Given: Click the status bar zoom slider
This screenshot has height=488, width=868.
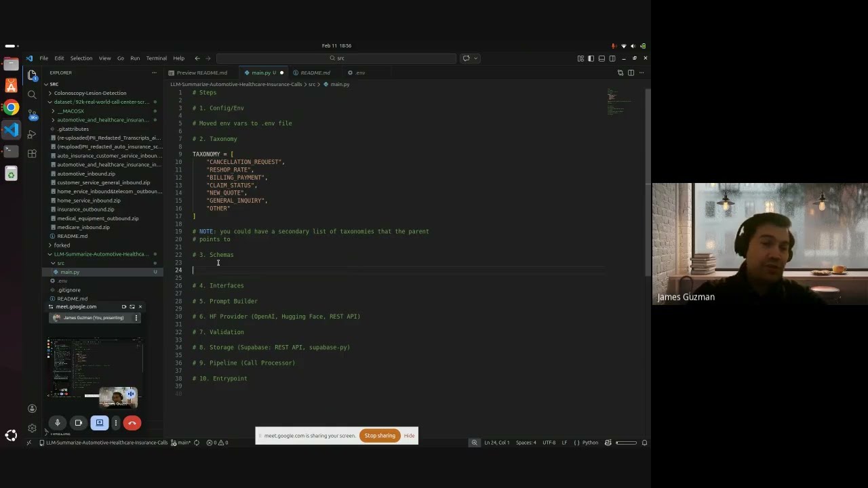Looking at the screenshot, I should (x=627, y=443).
